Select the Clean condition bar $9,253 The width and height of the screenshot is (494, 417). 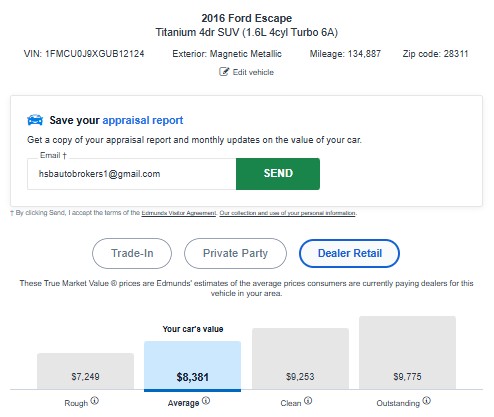pos(300,359)
